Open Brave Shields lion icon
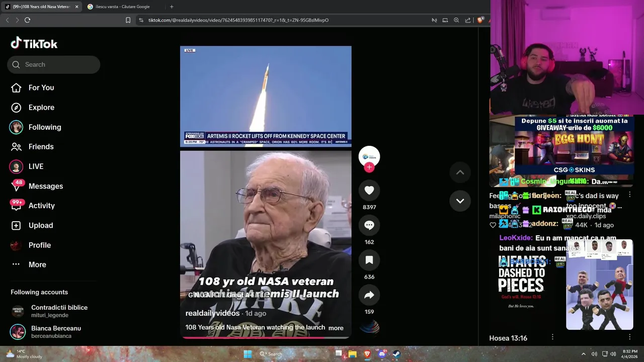The image size is (644, 362). (480, 20)
